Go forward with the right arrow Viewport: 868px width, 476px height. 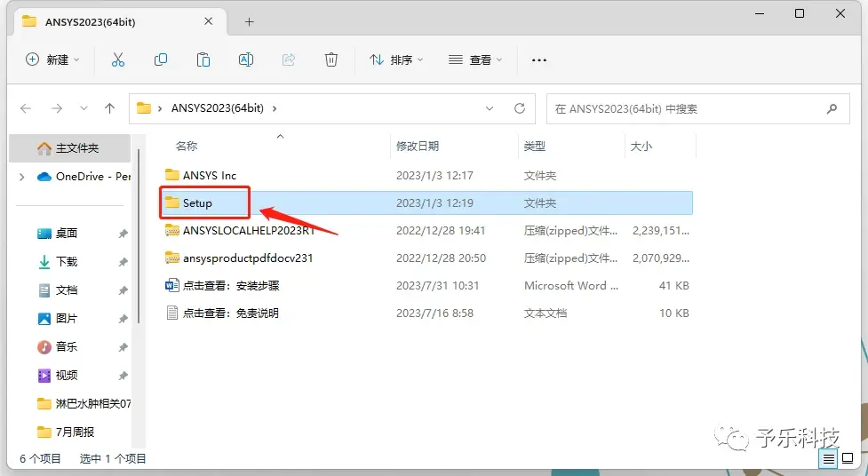pos(57,108)
